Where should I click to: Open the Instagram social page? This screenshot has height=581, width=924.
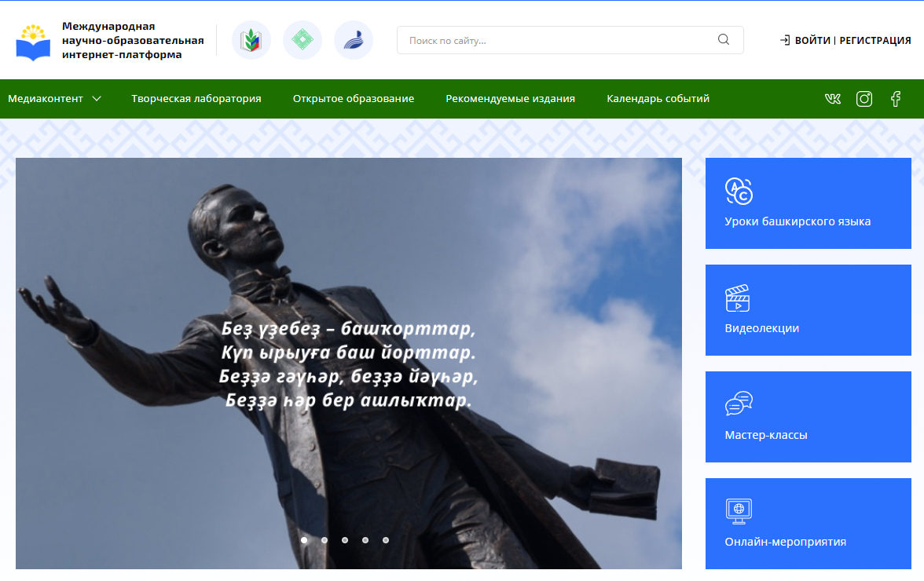[x=864, y=99]
